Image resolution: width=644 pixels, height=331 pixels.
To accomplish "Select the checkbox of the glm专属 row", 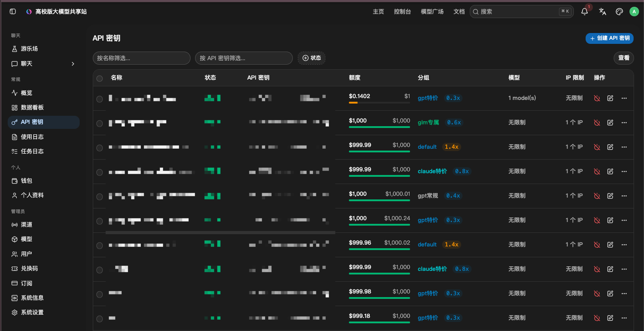I will click(100, 123).
